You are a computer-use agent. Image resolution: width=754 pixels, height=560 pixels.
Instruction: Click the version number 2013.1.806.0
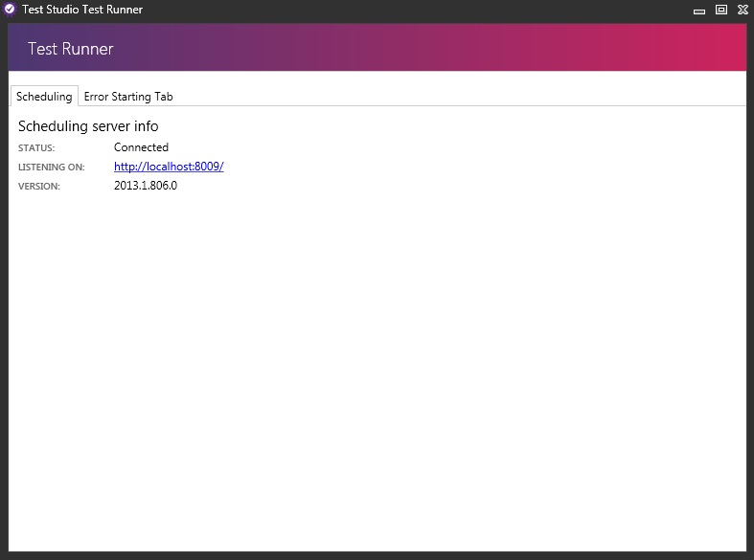click(x=146, y=186)
